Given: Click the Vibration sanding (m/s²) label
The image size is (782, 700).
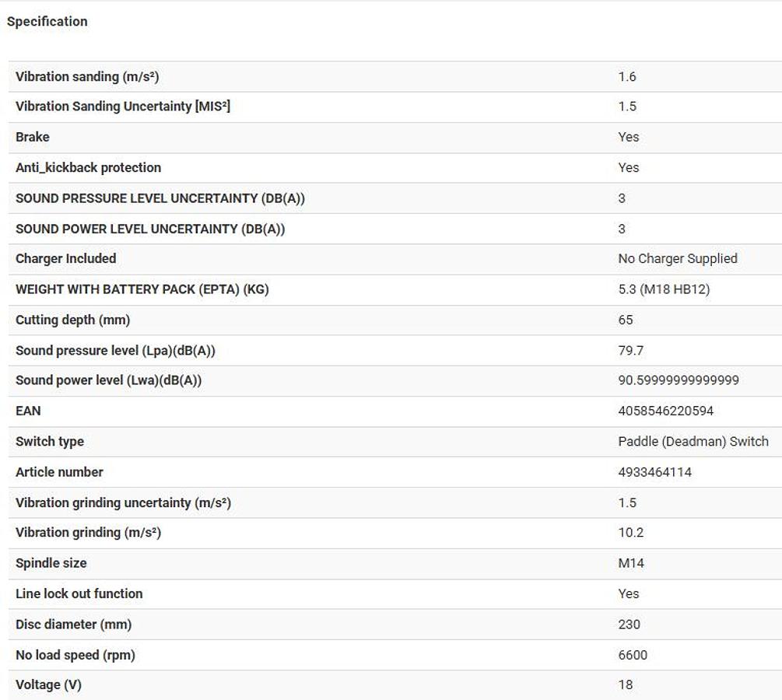Looking at the screenshot, I should point(87,76).
